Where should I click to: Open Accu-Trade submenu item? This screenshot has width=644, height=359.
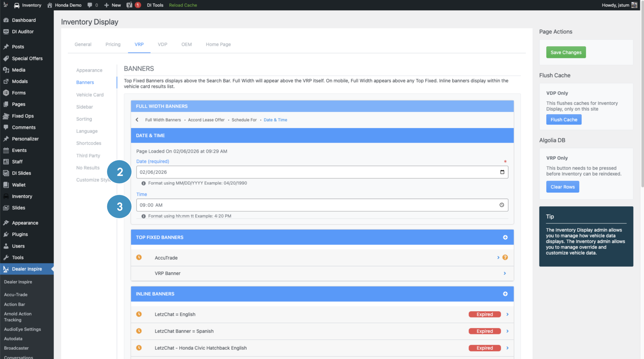point(16,295)
